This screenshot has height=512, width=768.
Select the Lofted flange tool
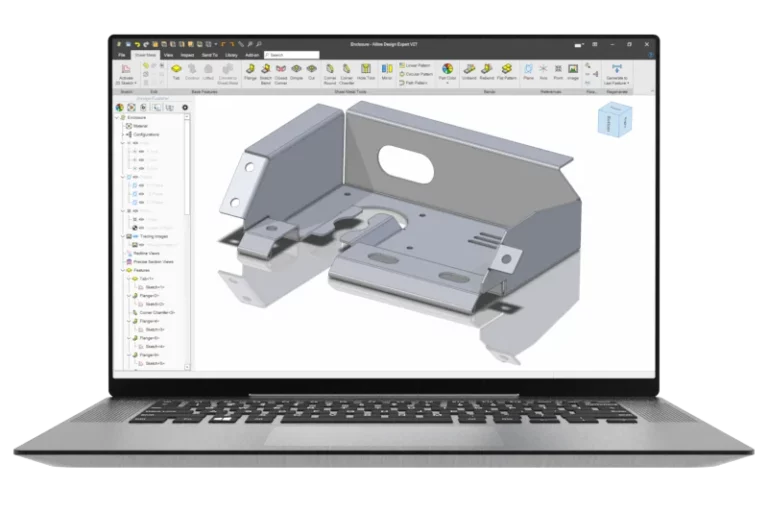[208, 72]
